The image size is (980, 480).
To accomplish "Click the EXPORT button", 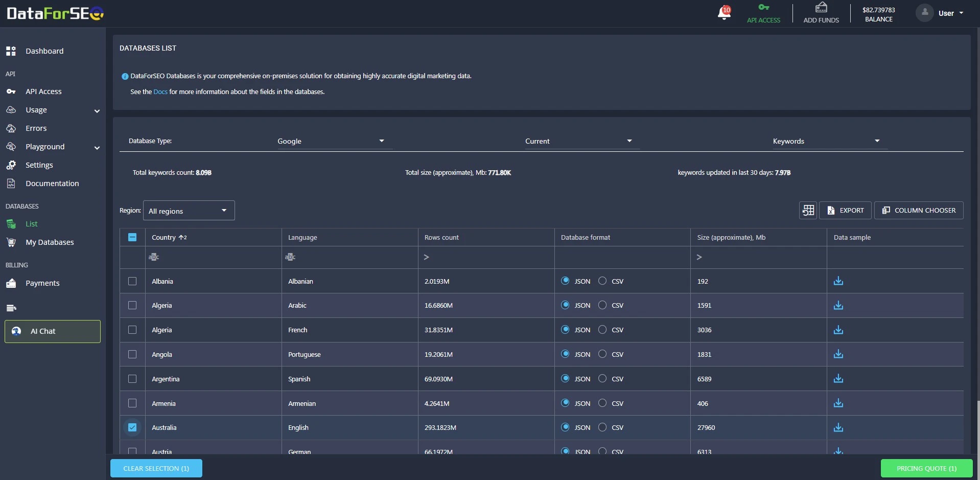I will tap(845, 210).
